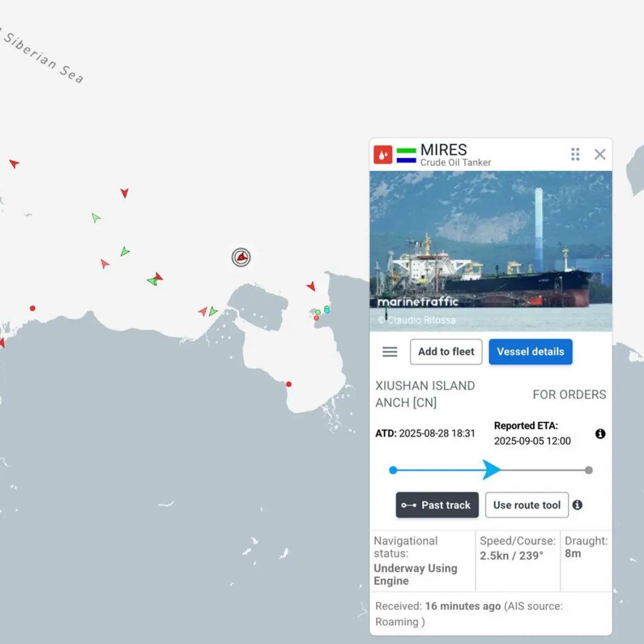Click Use route tool button
Viewport: 644px width, 644px height.
[527, 505]
